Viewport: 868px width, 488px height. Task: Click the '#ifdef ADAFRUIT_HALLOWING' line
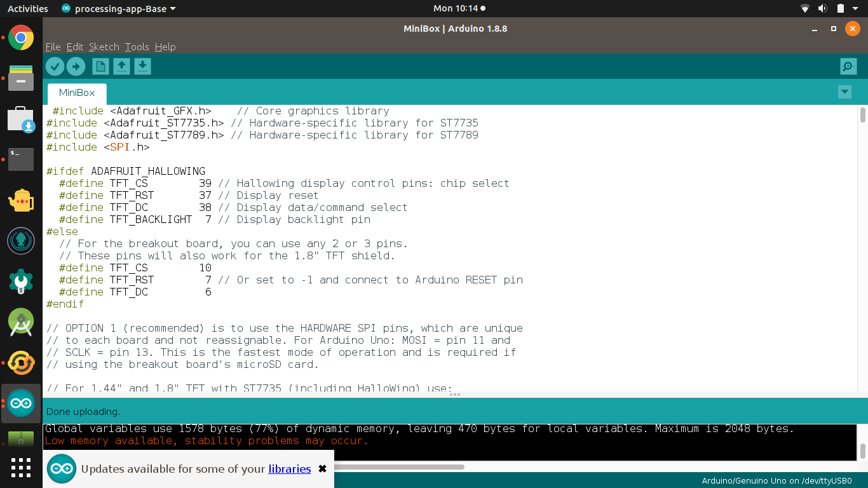pos(126,171)
